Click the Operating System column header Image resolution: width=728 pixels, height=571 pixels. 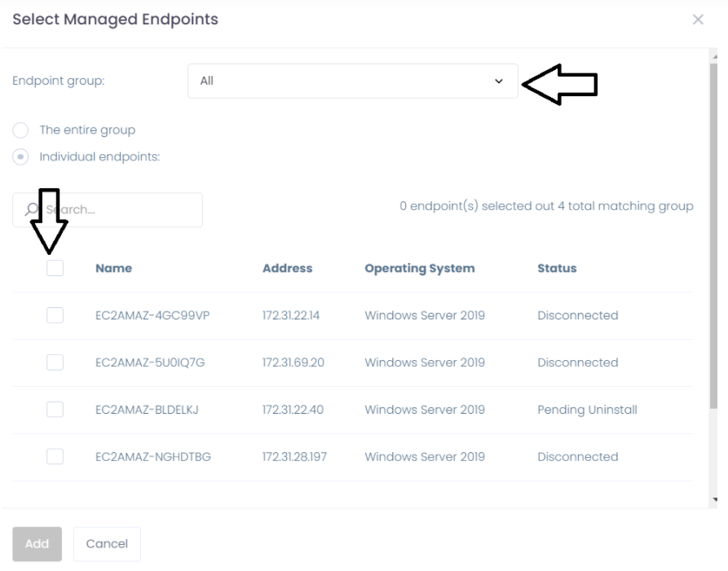419,269
